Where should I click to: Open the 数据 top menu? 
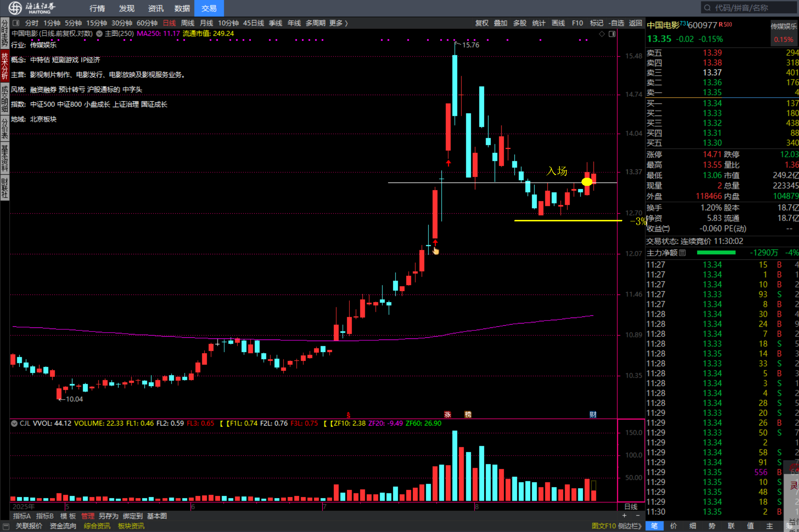[182, 8]
